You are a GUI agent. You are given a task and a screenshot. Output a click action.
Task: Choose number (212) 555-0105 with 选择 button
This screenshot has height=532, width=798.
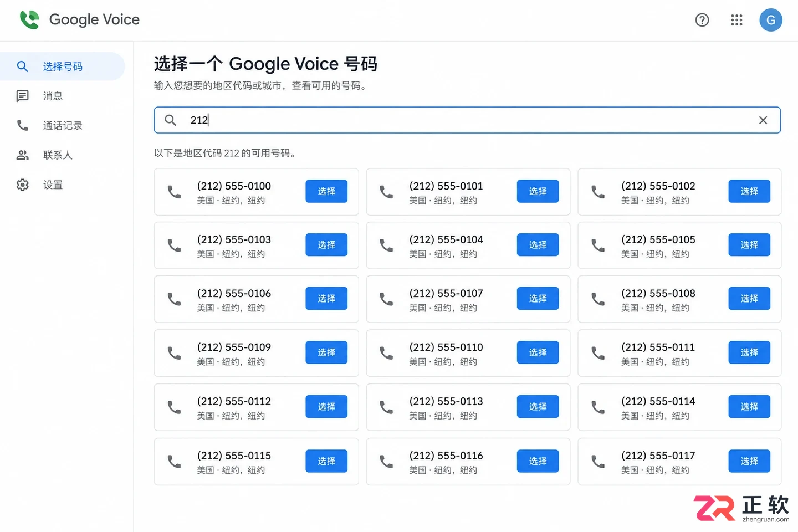749,245
